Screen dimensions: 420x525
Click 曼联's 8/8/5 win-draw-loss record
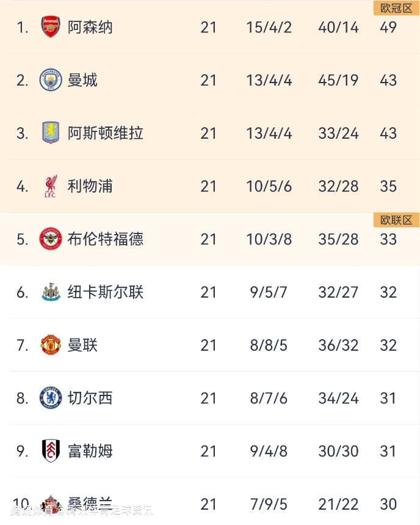(x=269, y=345)
